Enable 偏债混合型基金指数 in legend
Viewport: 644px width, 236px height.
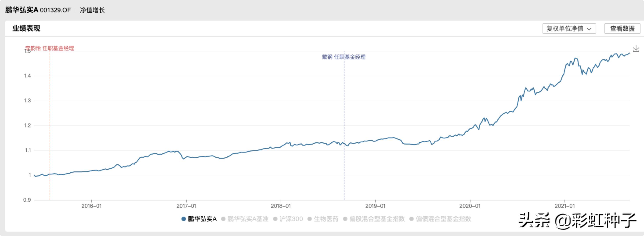(440, 219)
